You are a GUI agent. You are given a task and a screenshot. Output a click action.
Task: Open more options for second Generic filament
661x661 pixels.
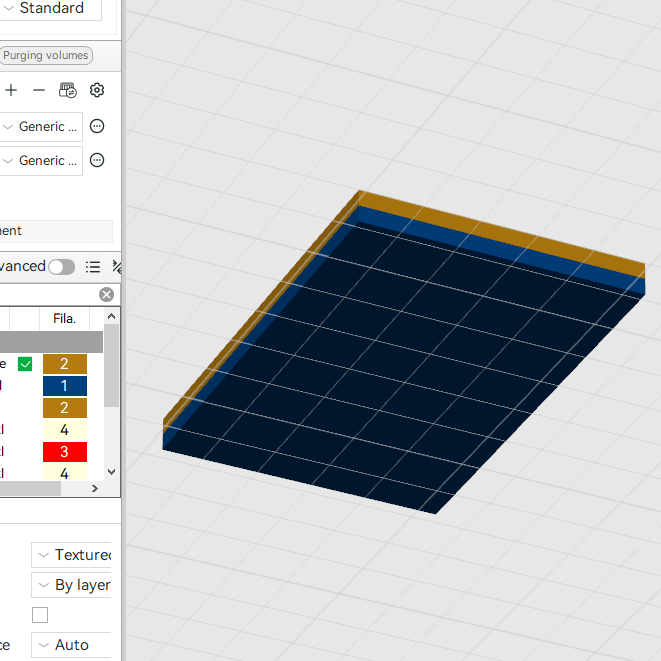click(97, 160)
